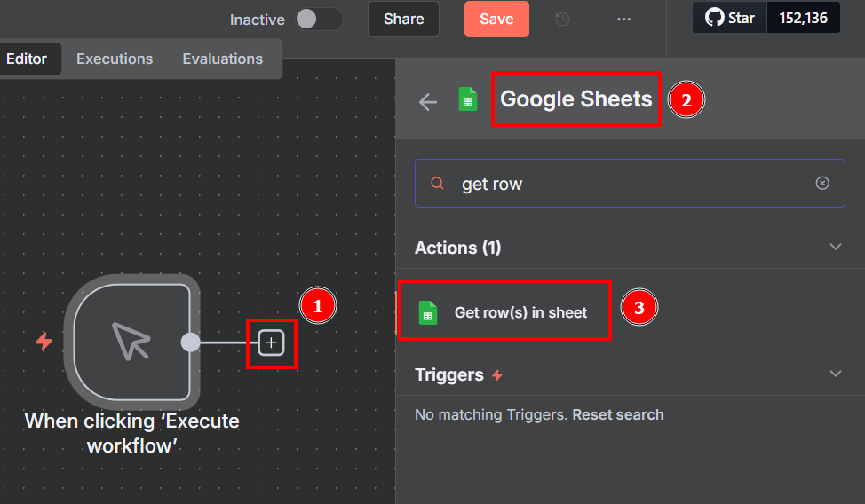Open the Share dialog

pos(403,20)
